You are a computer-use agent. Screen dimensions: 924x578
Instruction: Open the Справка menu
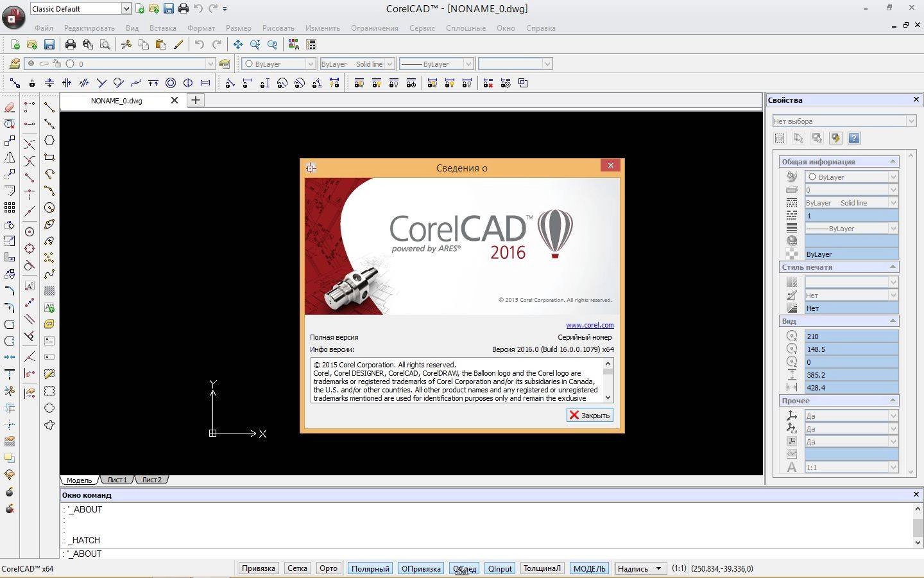pyautogui.click(x=540, y=28)
